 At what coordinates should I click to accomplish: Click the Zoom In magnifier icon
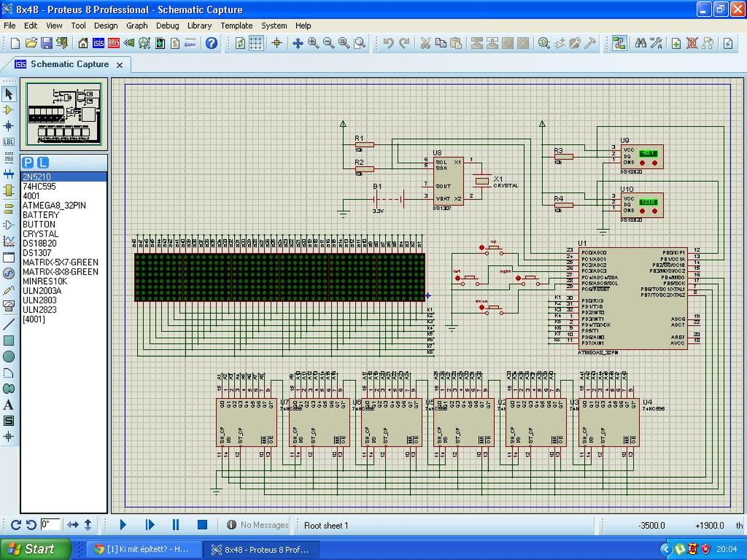click(x=313, y=43)
